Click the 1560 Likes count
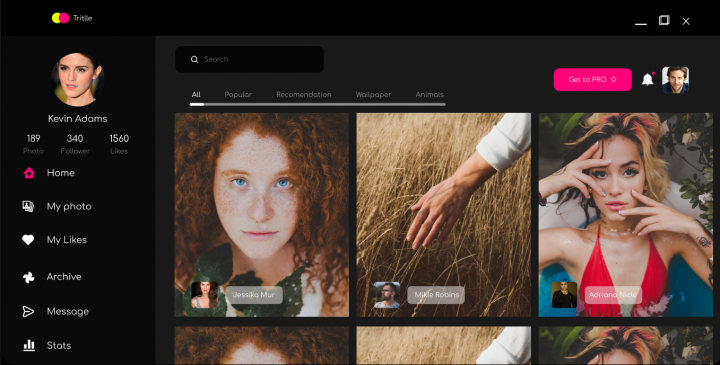The image size is (720, 365). [x=119, y=144]
